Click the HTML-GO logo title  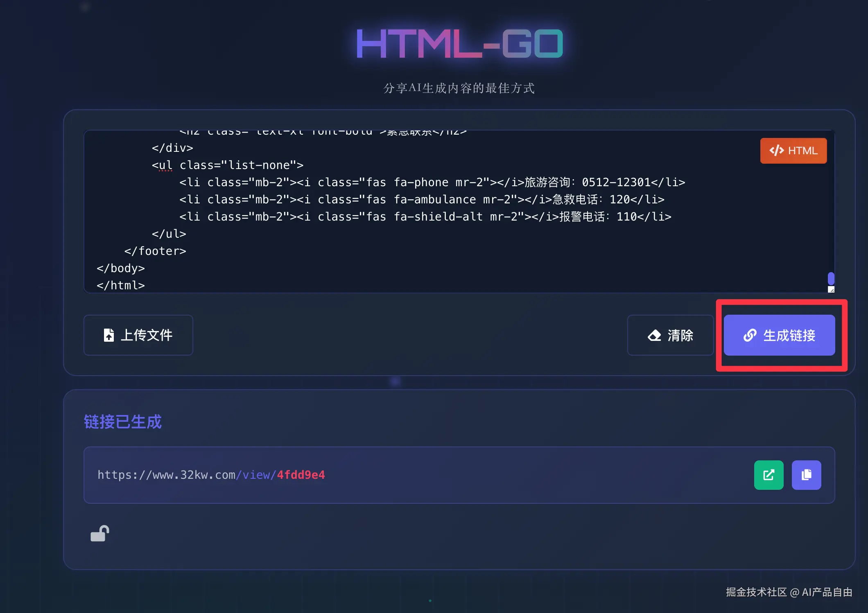[x=459, y=44]
